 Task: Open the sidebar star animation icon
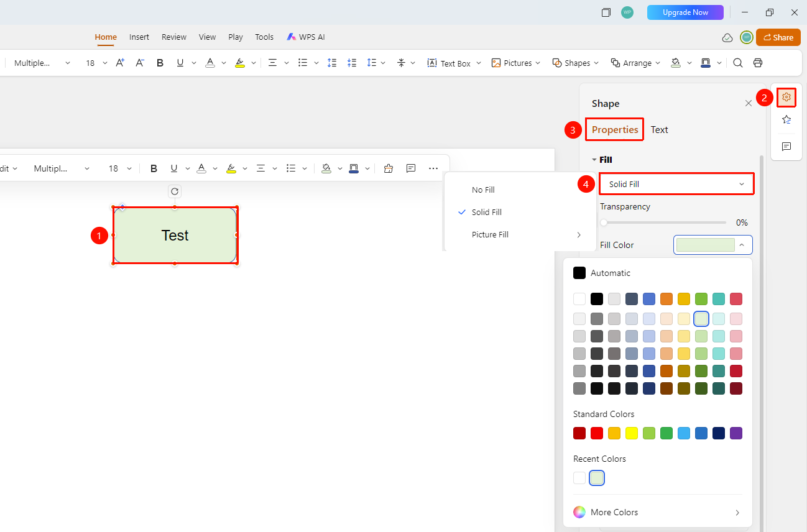[786, 120]
